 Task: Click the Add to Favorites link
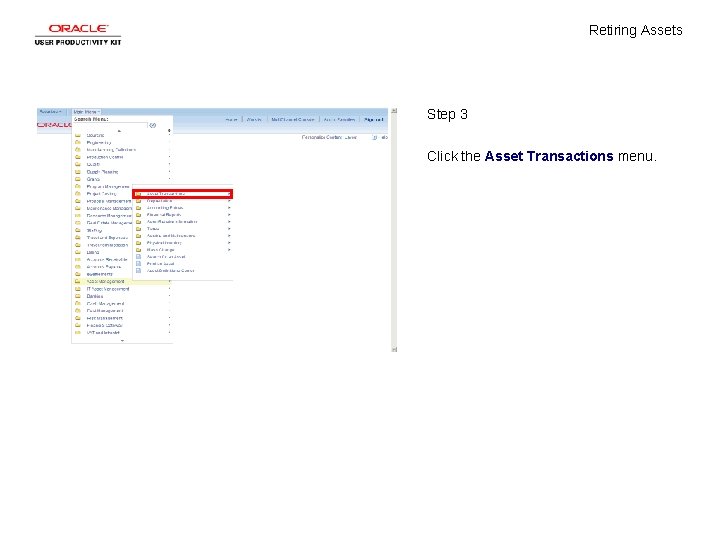coord(339,119)
